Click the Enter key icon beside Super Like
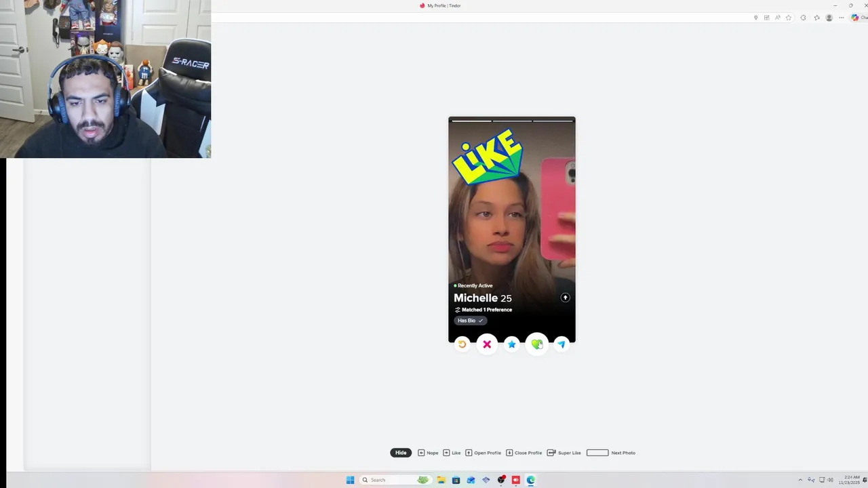This screenshot has width=868, height=488. click(551, 453)
